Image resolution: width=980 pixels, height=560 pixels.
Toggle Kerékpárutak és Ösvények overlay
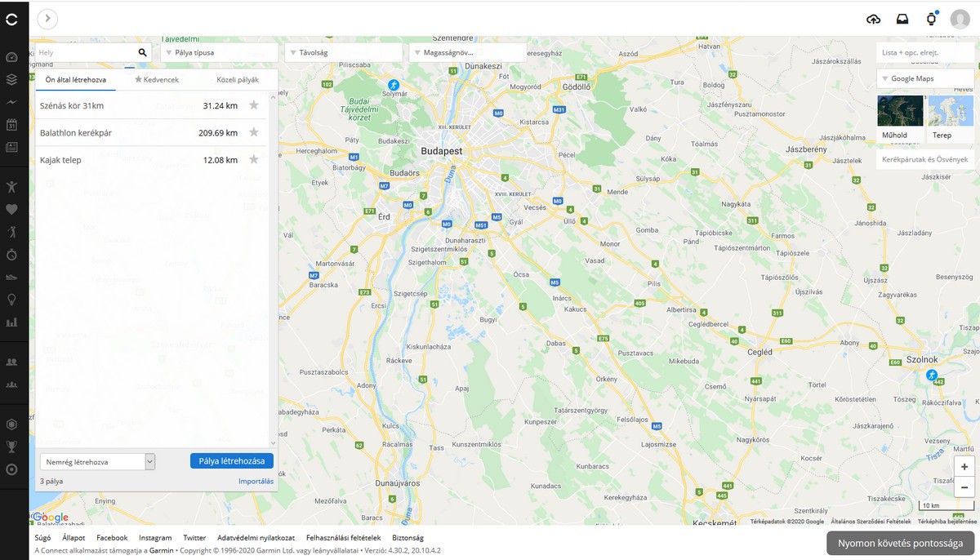[x=925, y=159]
